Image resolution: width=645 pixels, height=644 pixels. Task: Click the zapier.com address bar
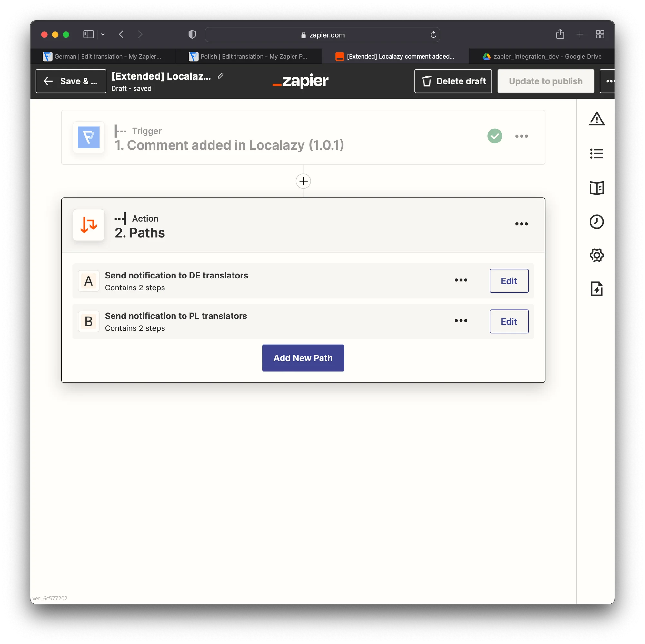pos(322,35)
